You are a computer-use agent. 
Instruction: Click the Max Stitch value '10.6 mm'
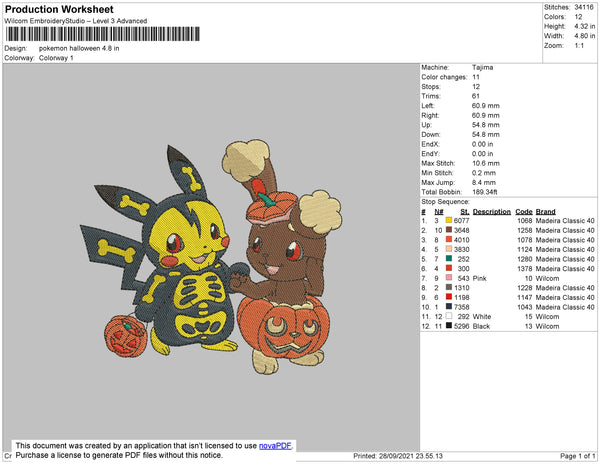(486, 163)
